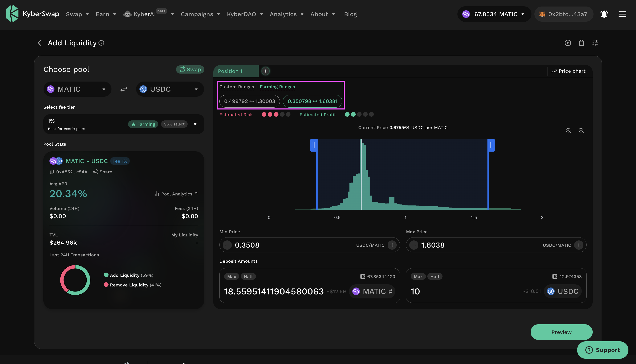The width and height of the screenshot is (636, 364).
Task: Open the Support chat
Action: tap(603, 350)
